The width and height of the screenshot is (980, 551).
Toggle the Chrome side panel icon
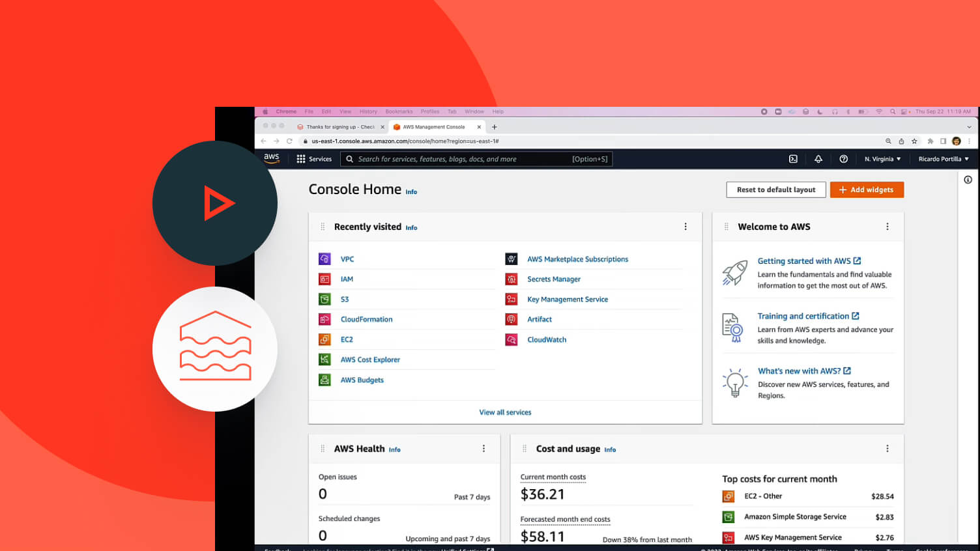tap(943, 141)
